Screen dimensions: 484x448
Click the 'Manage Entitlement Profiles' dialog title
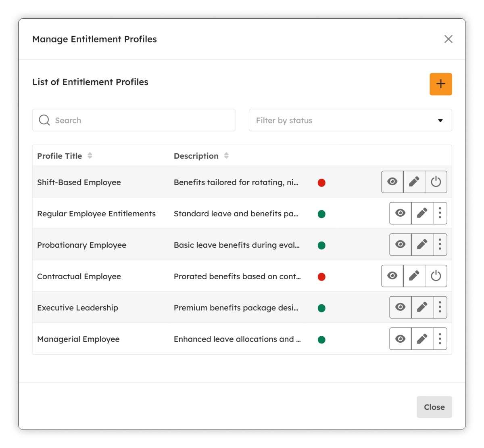point(94,39)
